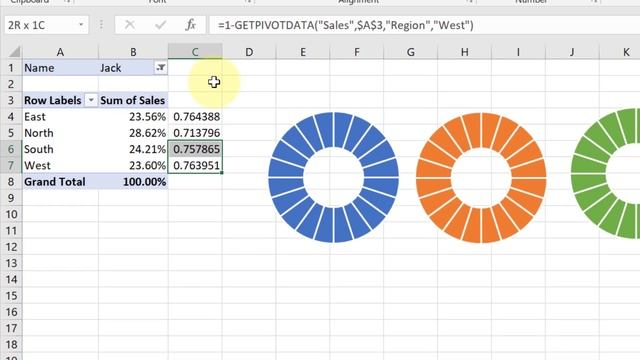Click the Name Box showing 2R x 1C

tap(41, 25)
